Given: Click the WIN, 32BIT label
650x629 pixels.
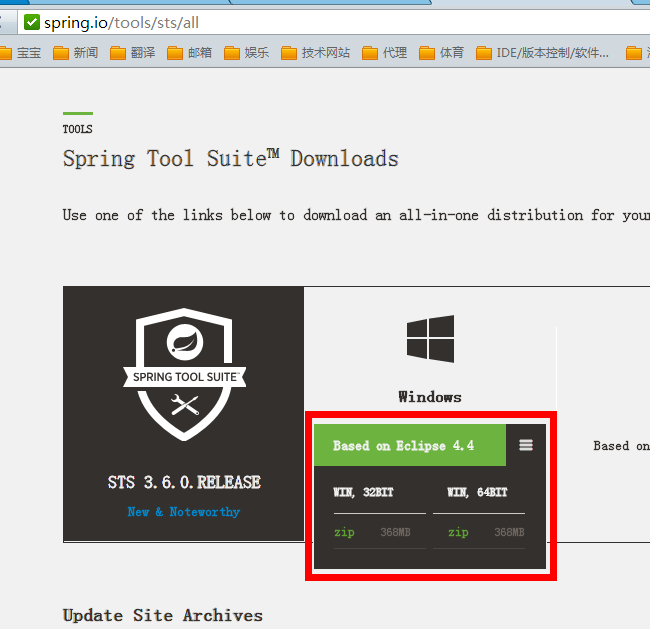Looking at the screenshot, I should [364, 492].
